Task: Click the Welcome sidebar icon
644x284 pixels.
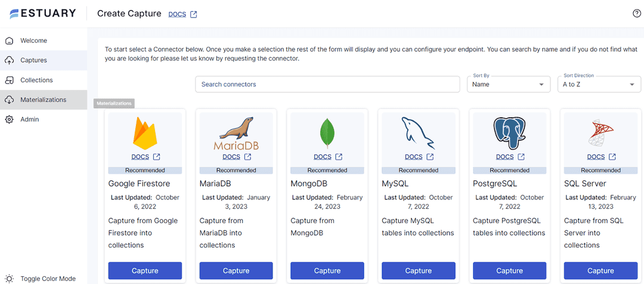Action: (10, 40)
